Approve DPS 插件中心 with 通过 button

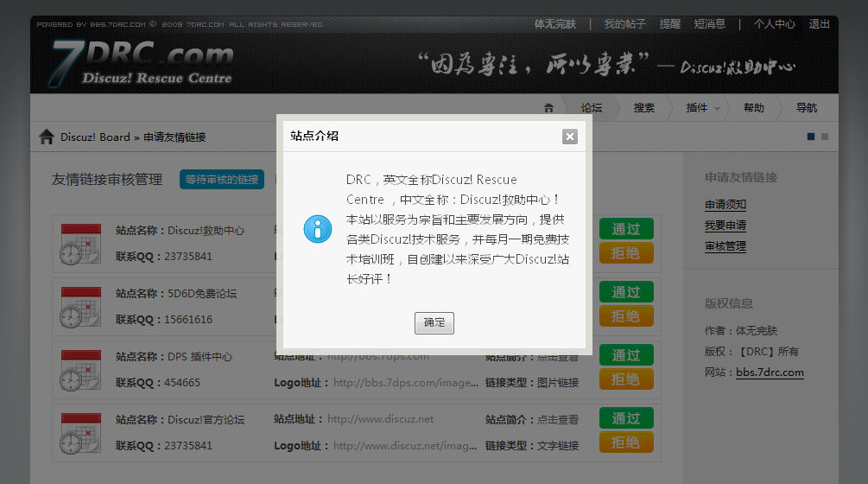click(x=626, y=355)
